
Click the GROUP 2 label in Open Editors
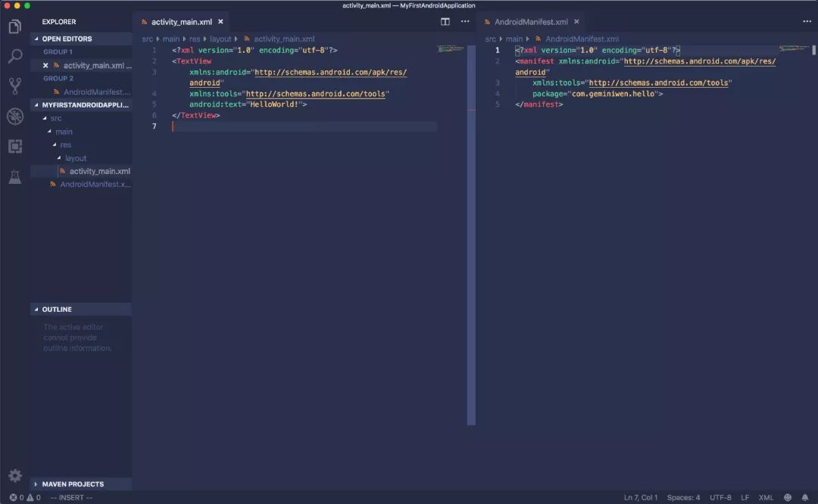58,78
